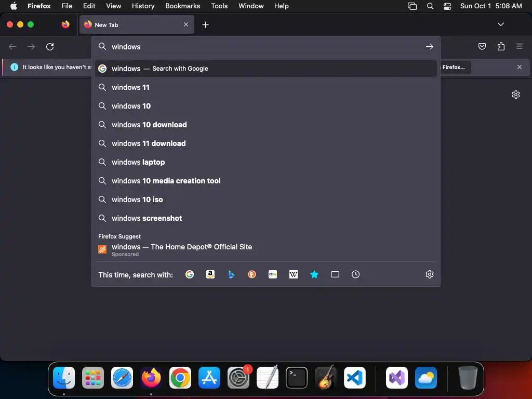Click the Reload page button

point(50,46)
